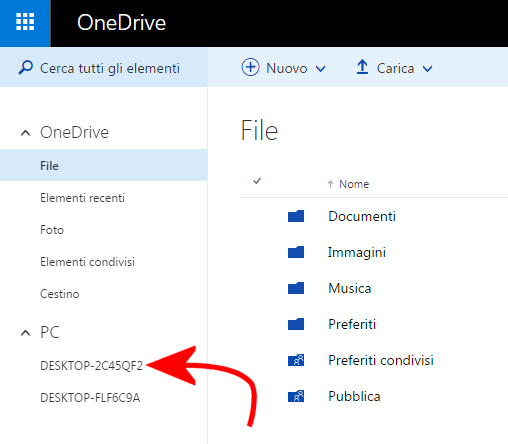Toggle the select-all checkmark in header

(257, 181)
